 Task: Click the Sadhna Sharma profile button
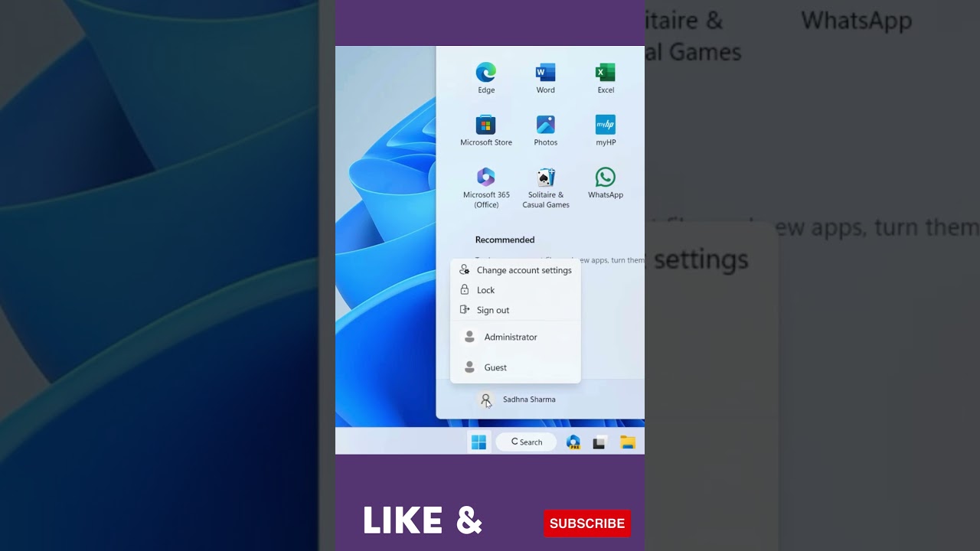518,399
